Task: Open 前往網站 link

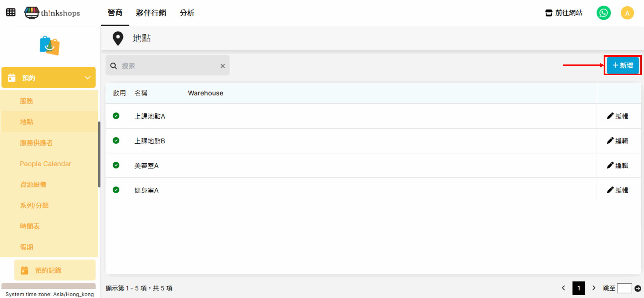Action: (564, 13)
